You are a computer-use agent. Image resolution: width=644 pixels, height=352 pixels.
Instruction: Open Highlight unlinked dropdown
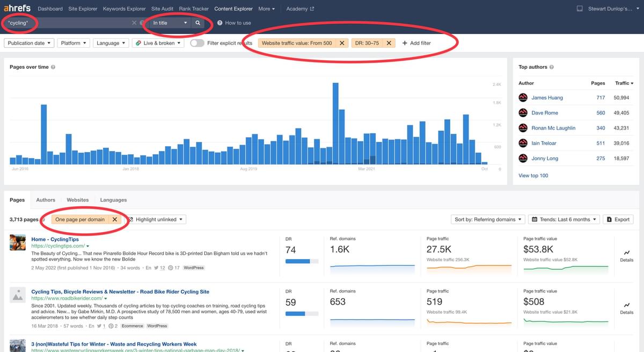[x=156, y=219]
